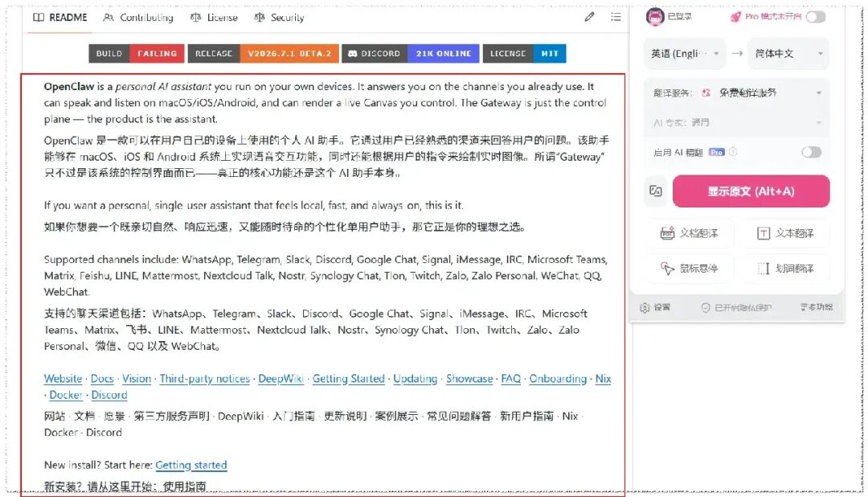Click the BUILD FAILING badge
The height and width of the screenshot is (497, 868).
[136, 53]
